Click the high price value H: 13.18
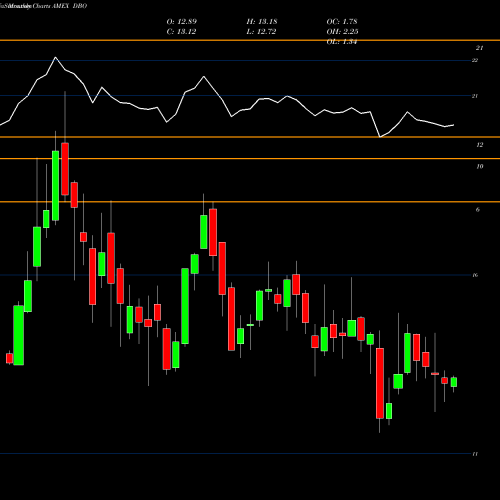 (262, 22)
